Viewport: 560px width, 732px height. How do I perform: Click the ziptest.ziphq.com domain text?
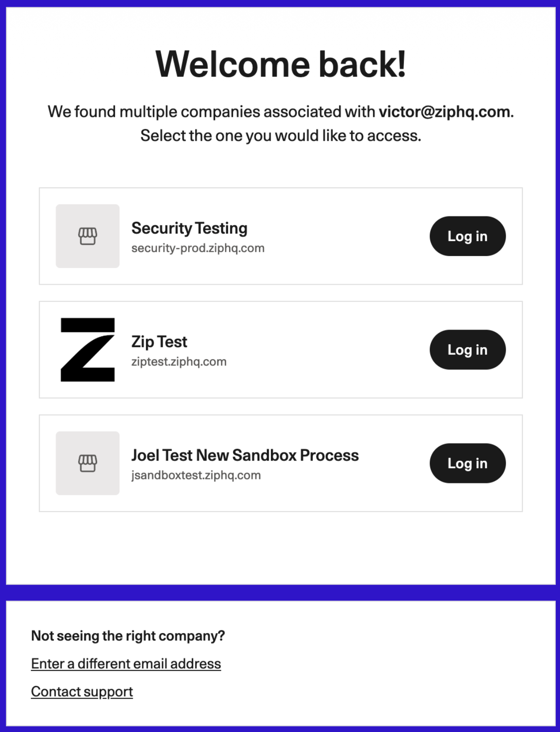click(179, 362)
